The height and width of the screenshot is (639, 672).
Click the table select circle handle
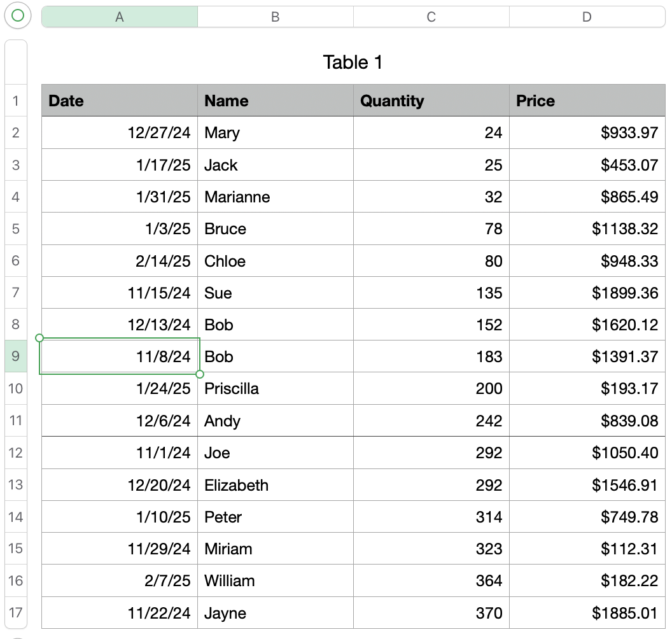18,16
